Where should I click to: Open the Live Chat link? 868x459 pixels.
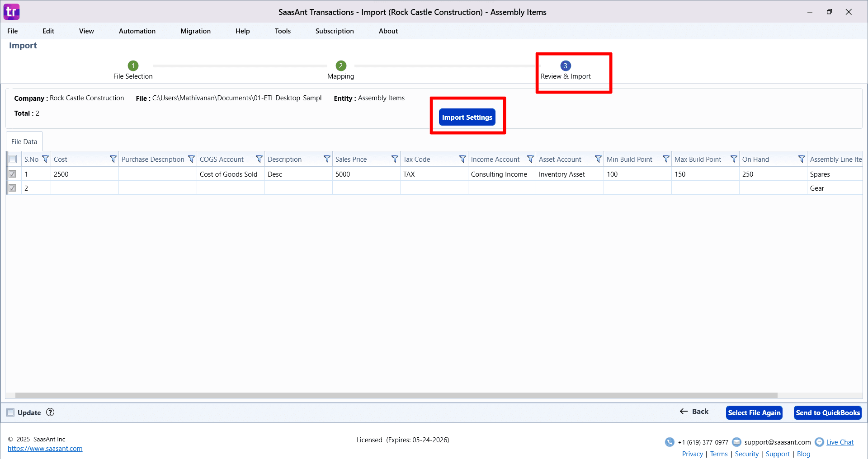pos(840,442)
